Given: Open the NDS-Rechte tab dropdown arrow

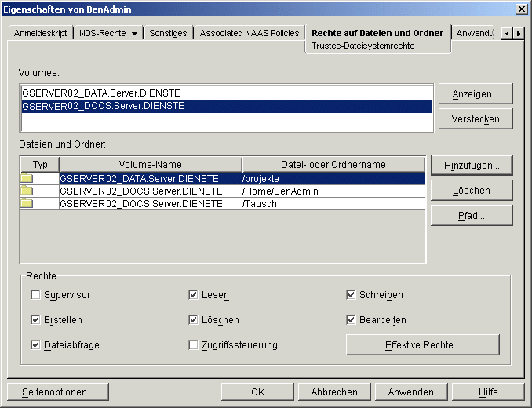Looking at the screenshot, I should point(134,34).
